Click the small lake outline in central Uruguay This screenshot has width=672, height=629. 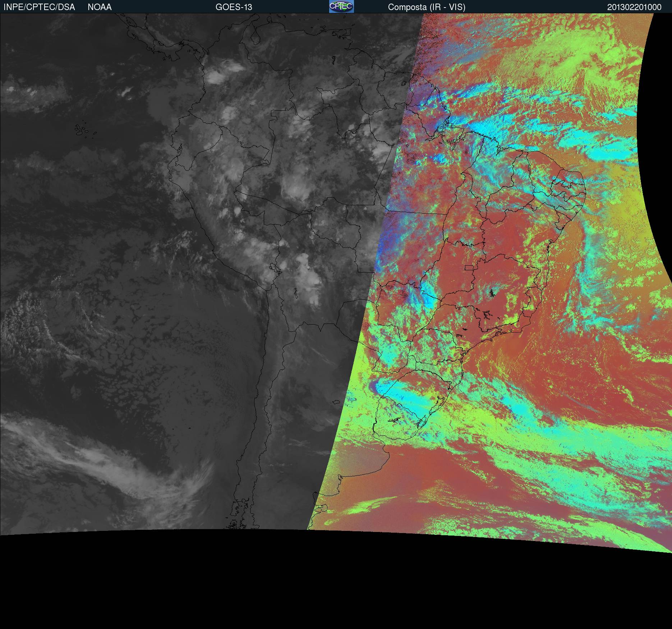coord(395,420)
